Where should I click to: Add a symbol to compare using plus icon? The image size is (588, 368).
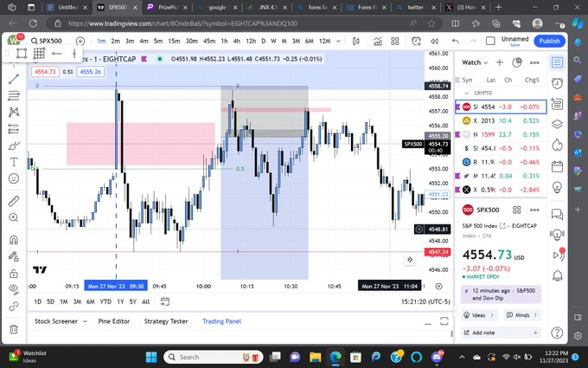click(80, 41)
